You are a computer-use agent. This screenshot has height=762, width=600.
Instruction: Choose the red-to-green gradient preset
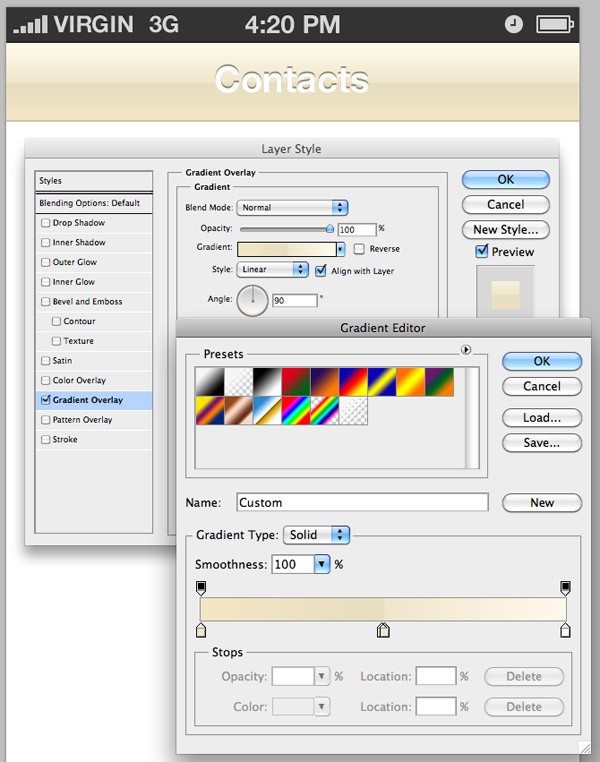(296, 382)
